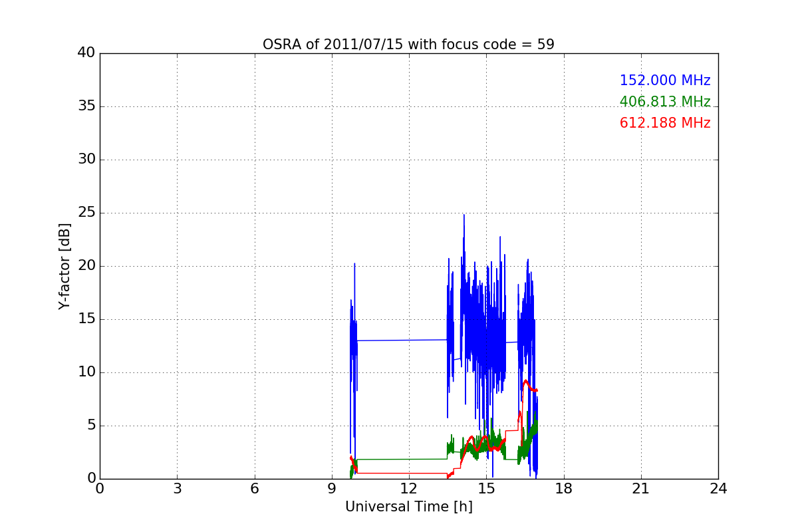Screen dimensions: 798x532
Task: Select the 406.813 MHz legend label
Action: coord(665,102)
